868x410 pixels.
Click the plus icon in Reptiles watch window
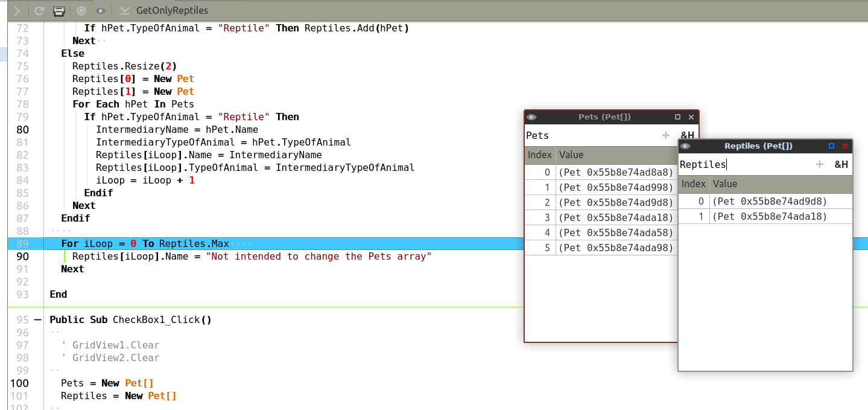click(820, 164)
